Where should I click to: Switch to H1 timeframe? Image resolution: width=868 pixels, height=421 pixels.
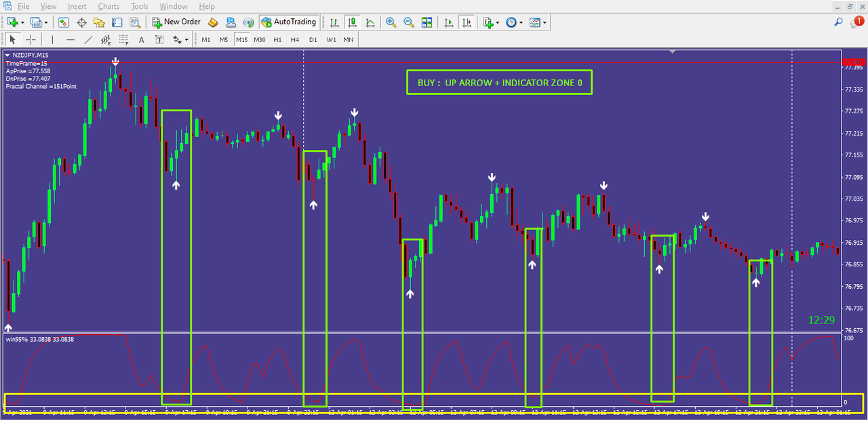click(x=277, y=39)
